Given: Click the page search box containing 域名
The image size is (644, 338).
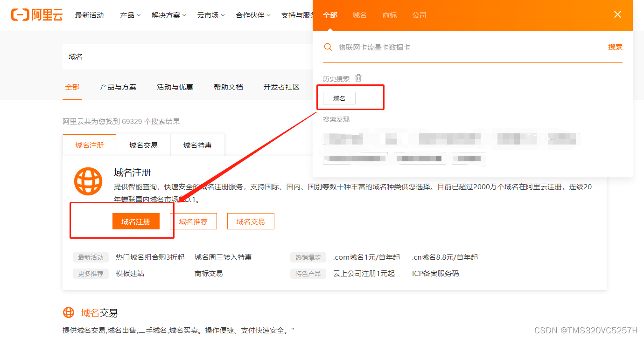Looking at the screenshot, I should (x=188, y=56).
